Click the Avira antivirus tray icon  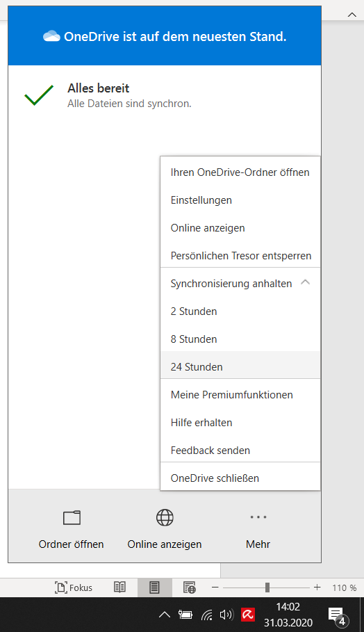tap(248, 615)
